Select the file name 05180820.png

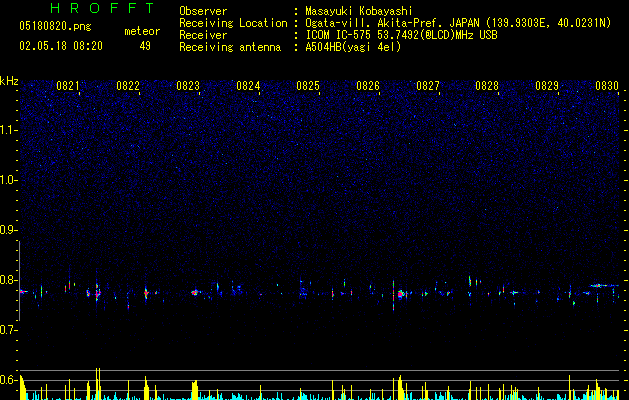click(x=55, y=26)
